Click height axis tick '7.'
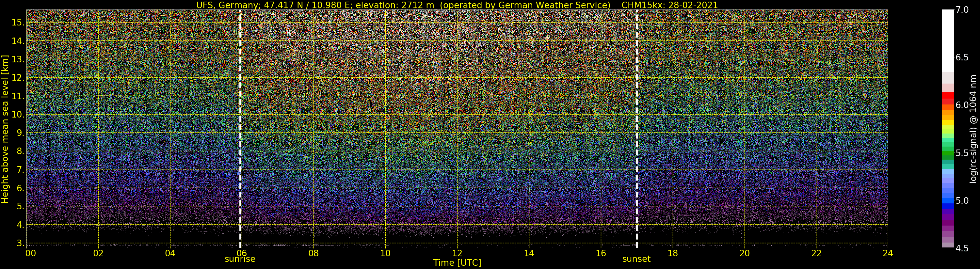Screen dimensions: 980x269 coord(20,170)
